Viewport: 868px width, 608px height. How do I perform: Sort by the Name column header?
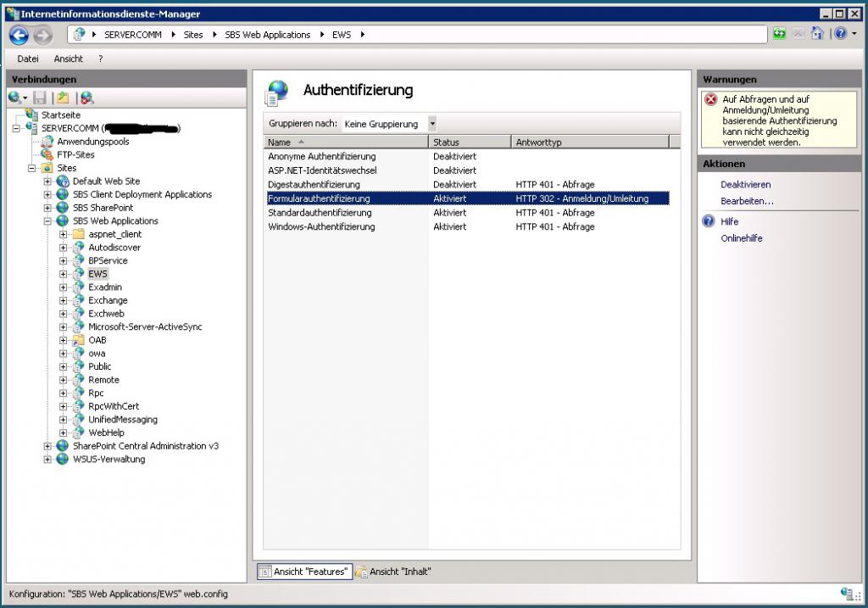[346, 142]
